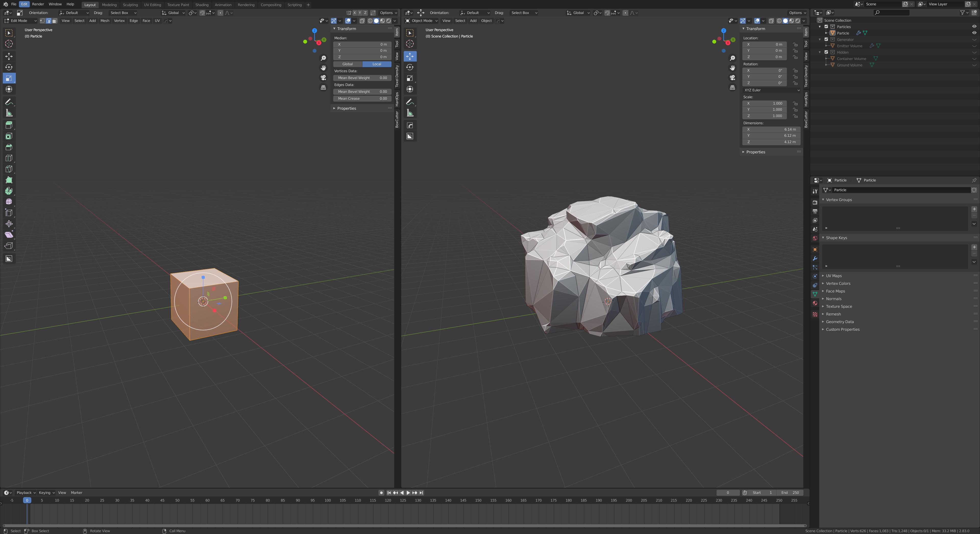Open the Mesh menu in left viewport
The width and height of the screenshot is (980, 534).
click(x=105, y=21)
